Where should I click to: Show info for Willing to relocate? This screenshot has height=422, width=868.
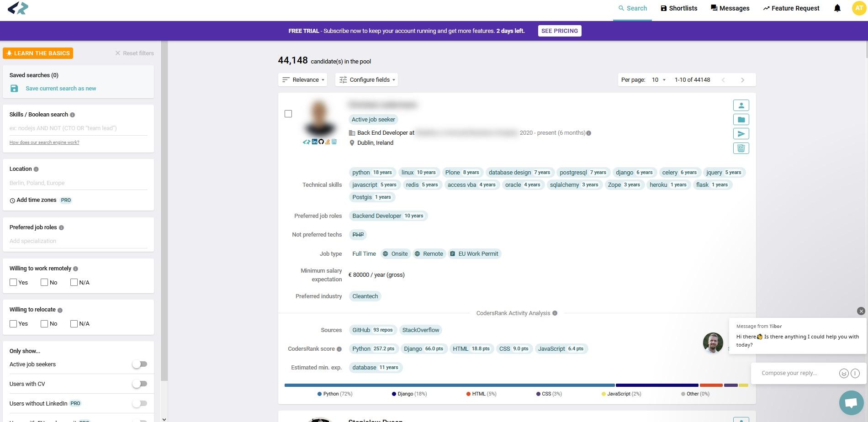point(60,310)
